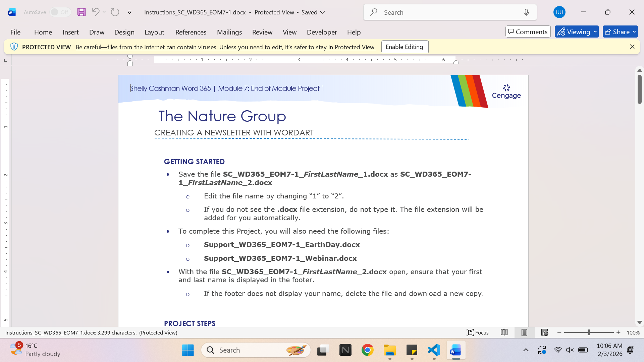
Task: Open the Mailings tab
Action: pyautogui.click(x=229, y=32)
